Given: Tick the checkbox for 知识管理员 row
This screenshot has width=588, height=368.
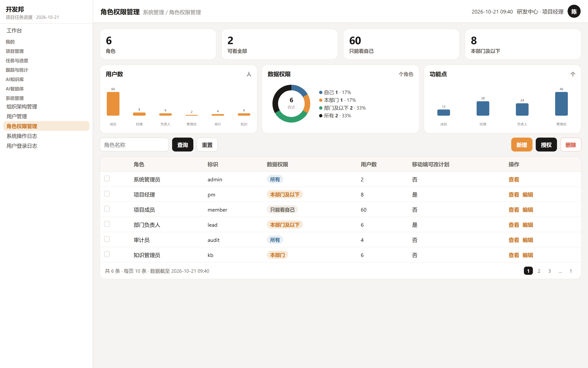Looking at the screenshot, I should coord(107,254).
